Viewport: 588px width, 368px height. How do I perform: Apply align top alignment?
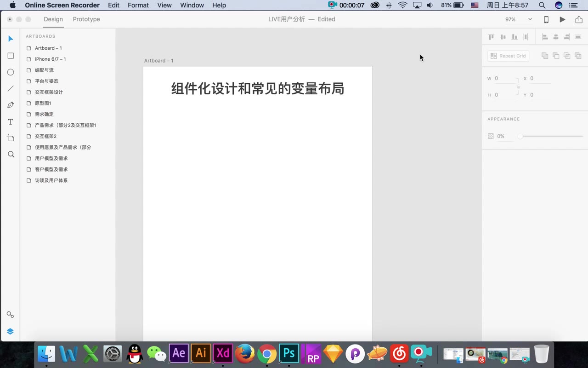tap(491, 36)
